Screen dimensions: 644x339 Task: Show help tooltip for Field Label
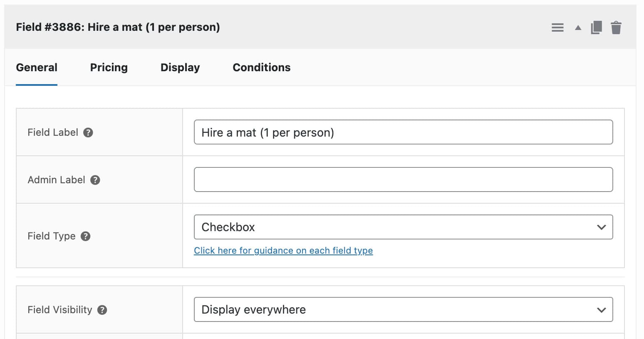(88, 132)
